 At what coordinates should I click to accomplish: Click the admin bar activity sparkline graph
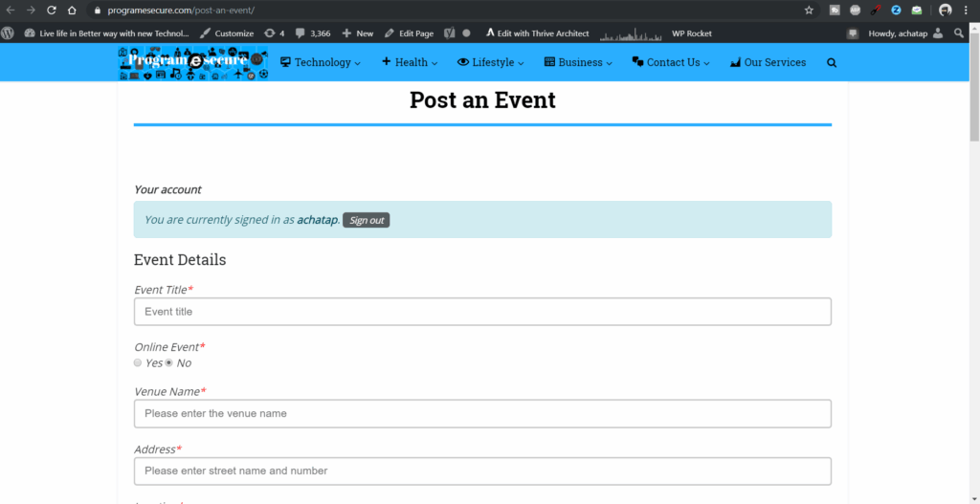[631, 33]
